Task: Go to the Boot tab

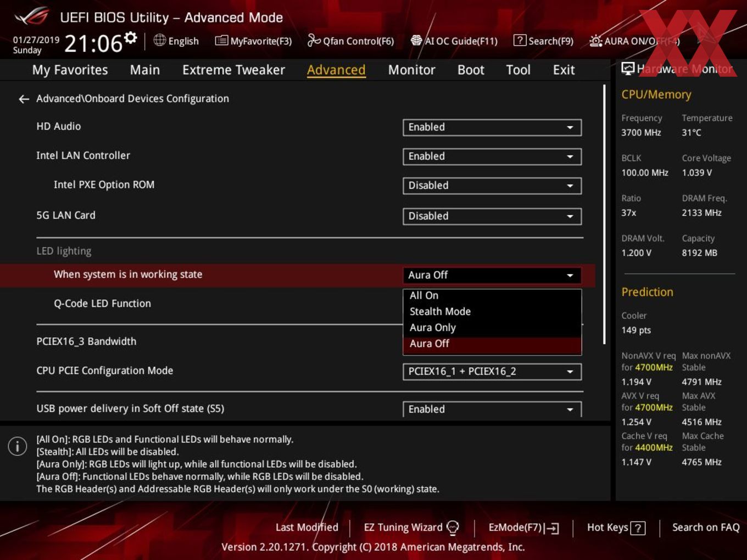Action: point(471,70)
